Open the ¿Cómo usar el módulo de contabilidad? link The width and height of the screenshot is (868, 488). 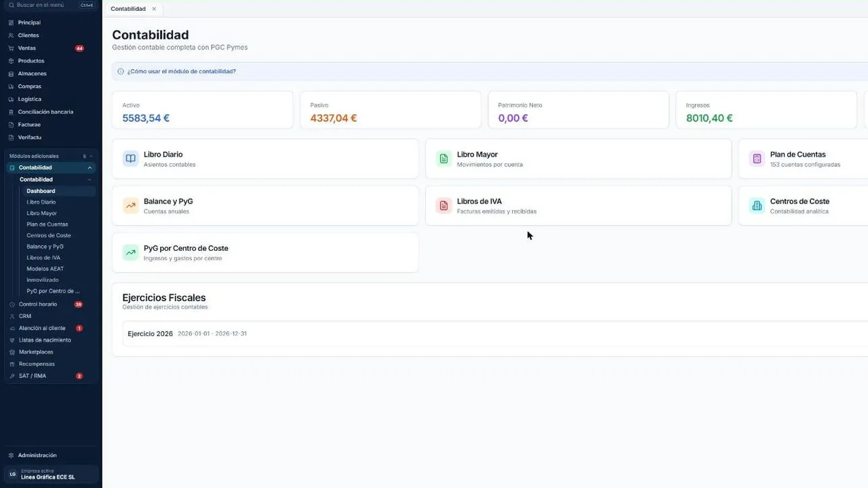pyautogui.click(x=182, y=71)
